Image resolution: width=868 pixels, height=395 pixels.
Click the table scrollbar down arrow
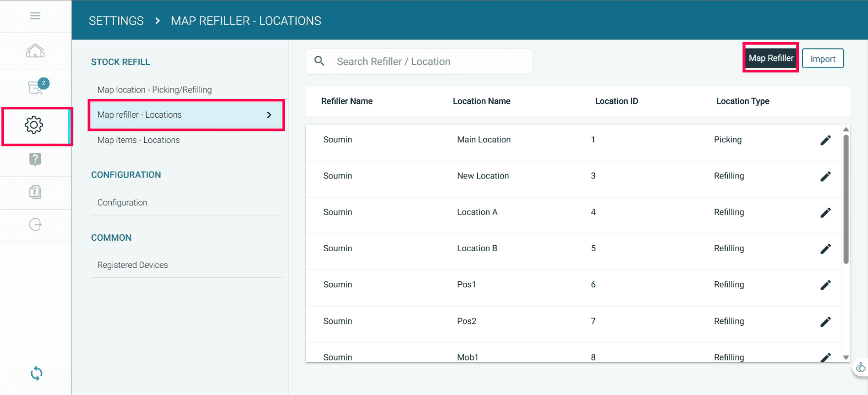click(846, 357)
